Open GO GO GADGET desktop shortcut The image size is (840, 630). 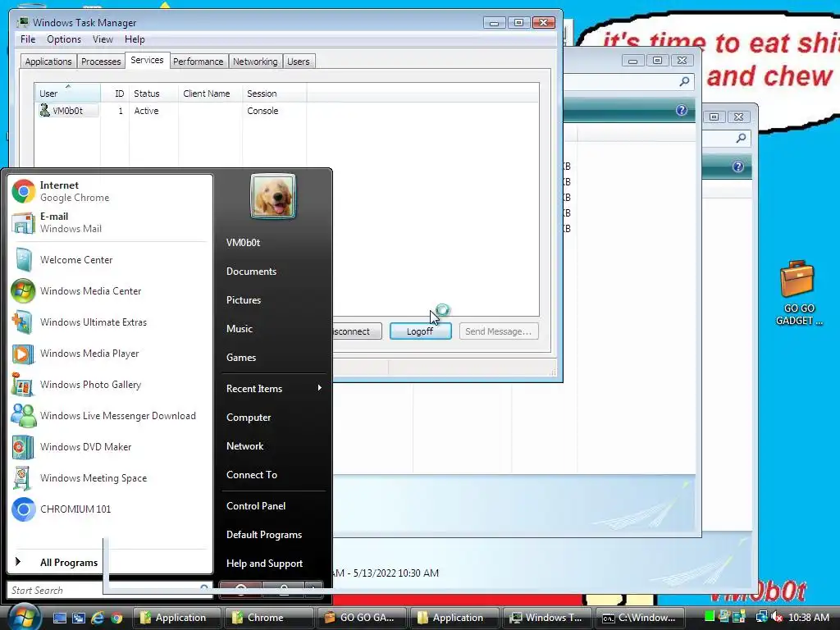tap(797, 293)
